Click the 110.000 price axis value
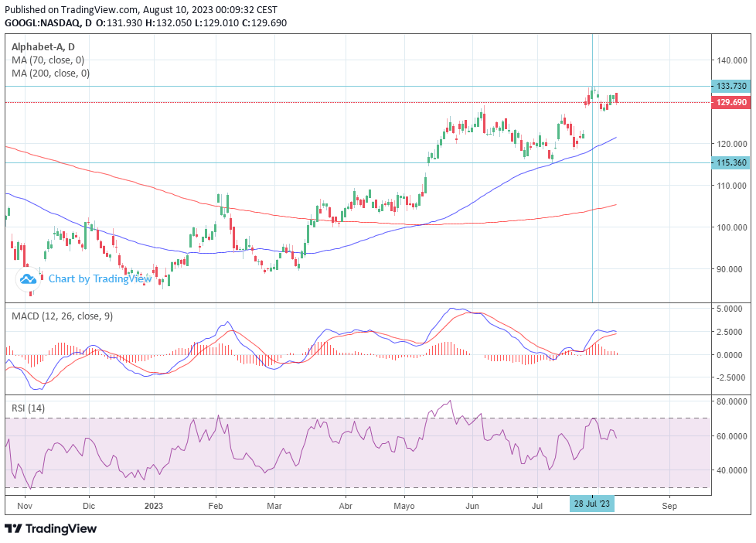The height and width of the screenshot is (543, 756). click(732, 186)
